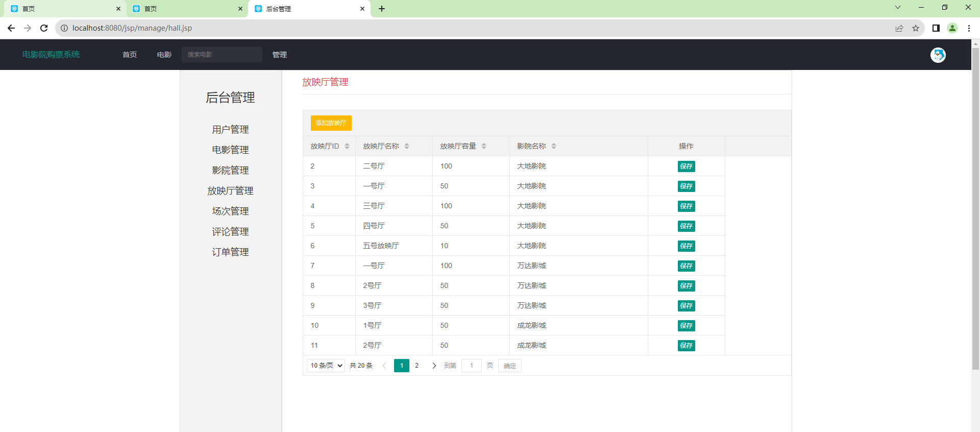Open 用户管理 in the sidebar
This screenshot has height=432, width=980.
[x=231, y=130]
